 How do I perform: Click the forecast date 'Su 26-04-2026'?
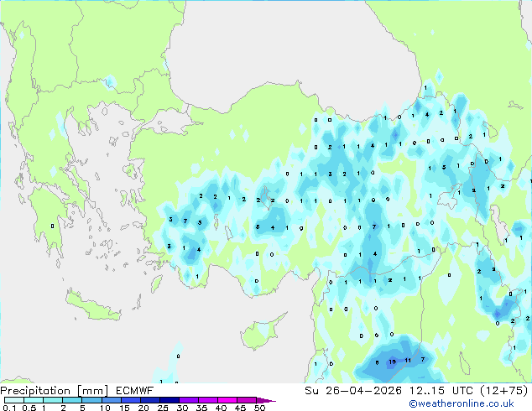coord(353,391)
